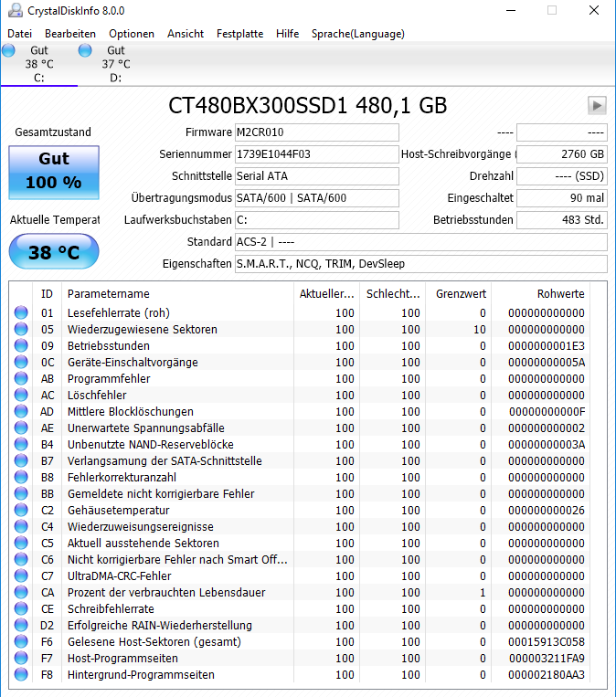Screen dimensions: 616x697
Task: Open the Ansicht menu
Action: click(186, 34)
